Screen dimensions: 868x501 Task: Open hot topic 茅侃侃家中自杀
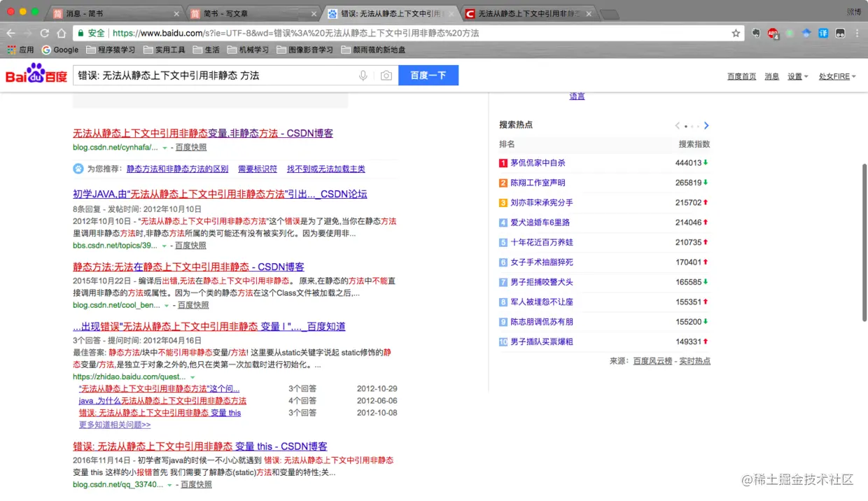tap(538, 163)
